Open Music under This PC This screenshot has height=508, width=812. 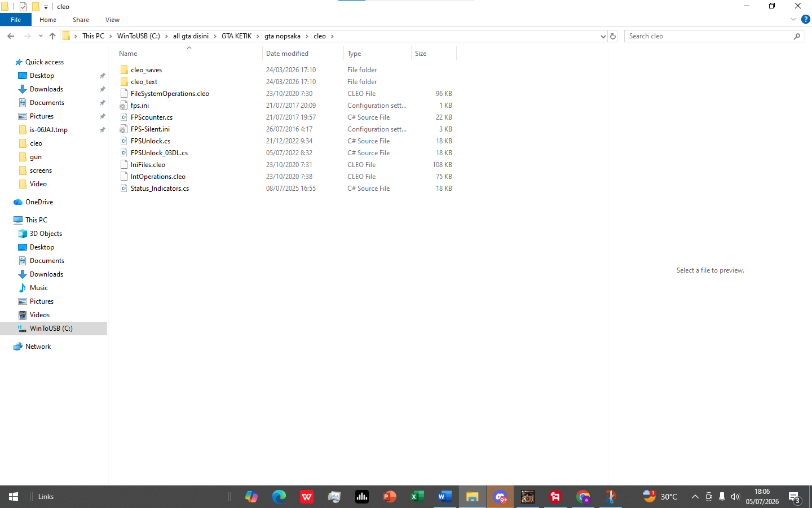pyautogui.click(x=38, y=288)
